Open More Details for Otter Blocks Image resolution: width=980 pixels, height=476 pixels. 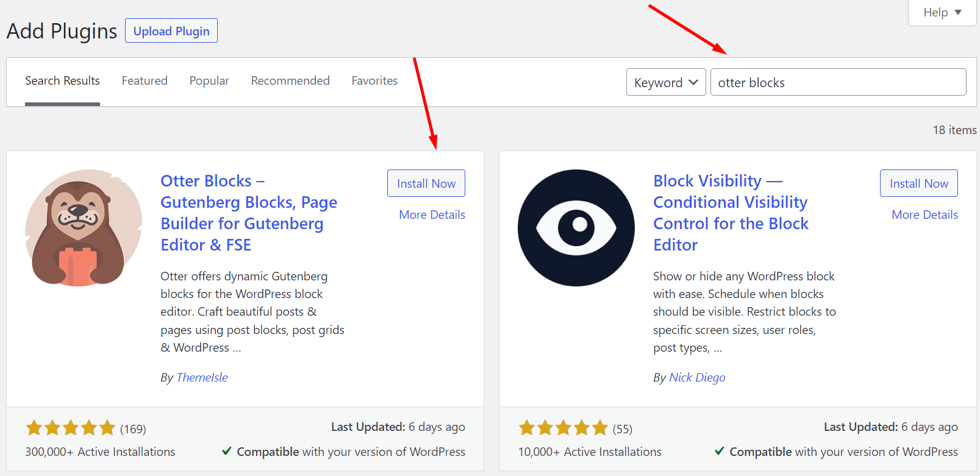(x=432, y=215)
